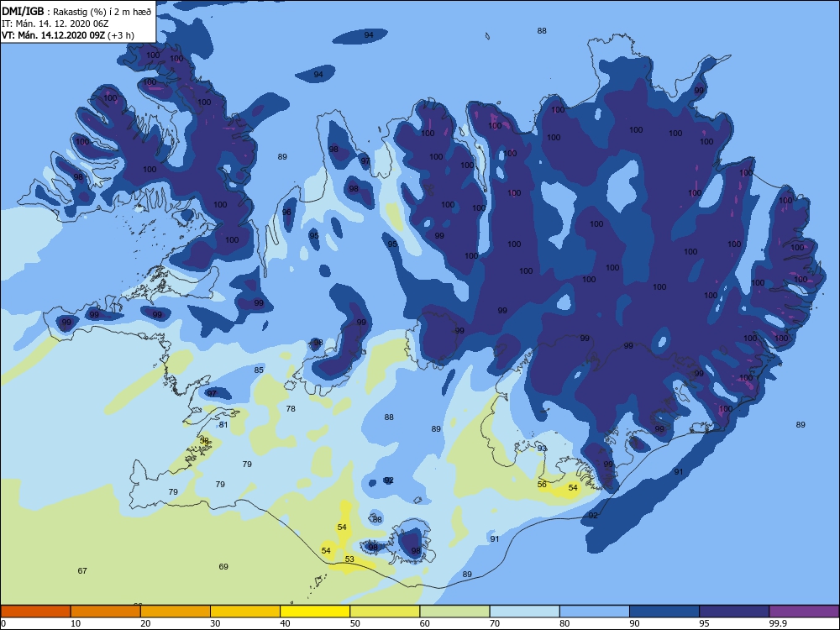Select the orange 10–20 legend swatch
This screenshot has height=630, width=840.
(x=106, y=612)
